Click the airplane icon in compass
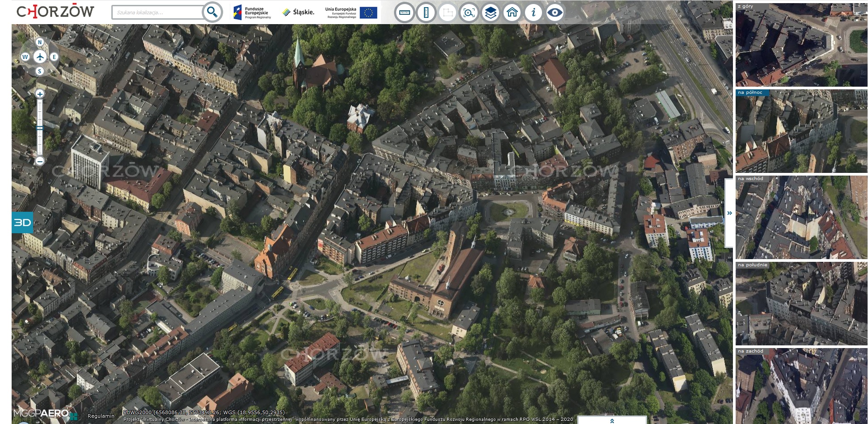868x424 pixels. [40, 57]
